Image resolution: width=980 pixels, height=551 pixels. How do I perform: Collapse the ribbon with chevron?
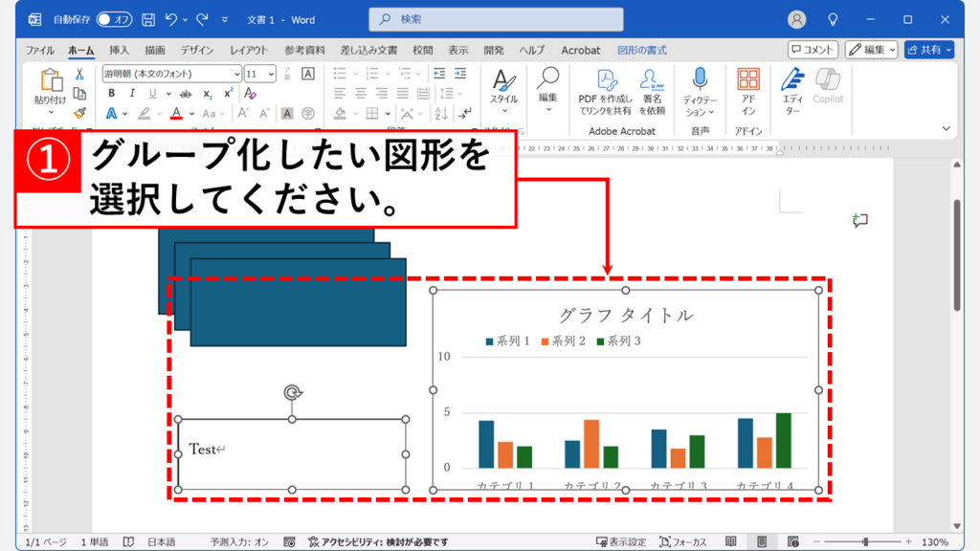(x=947, y=129)
